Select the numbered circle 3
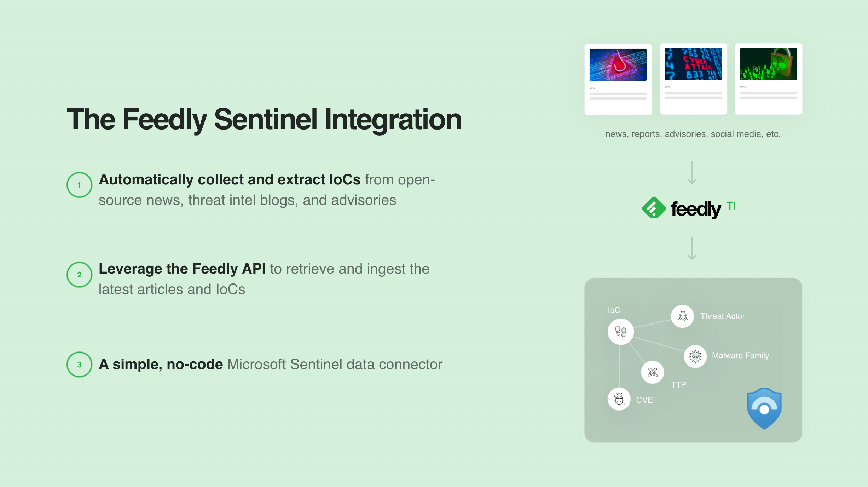The width and height of the screenshot is (868, 487). 79,365
